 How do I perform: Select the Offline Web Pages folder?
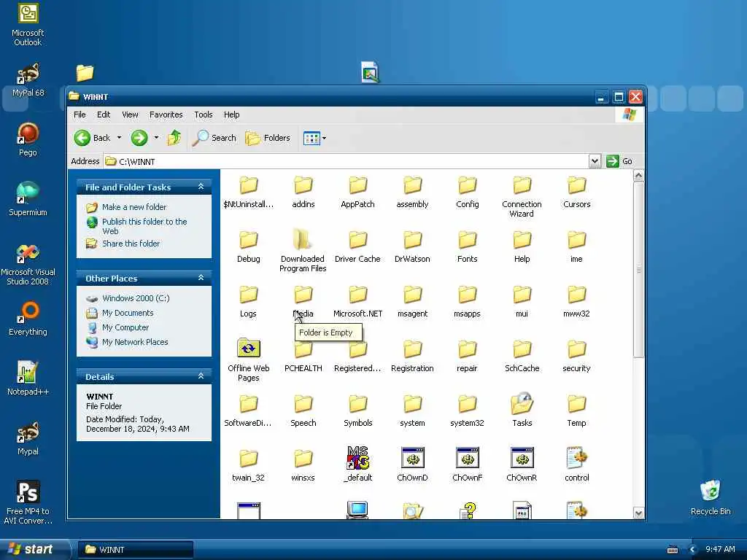coord(248,360)
